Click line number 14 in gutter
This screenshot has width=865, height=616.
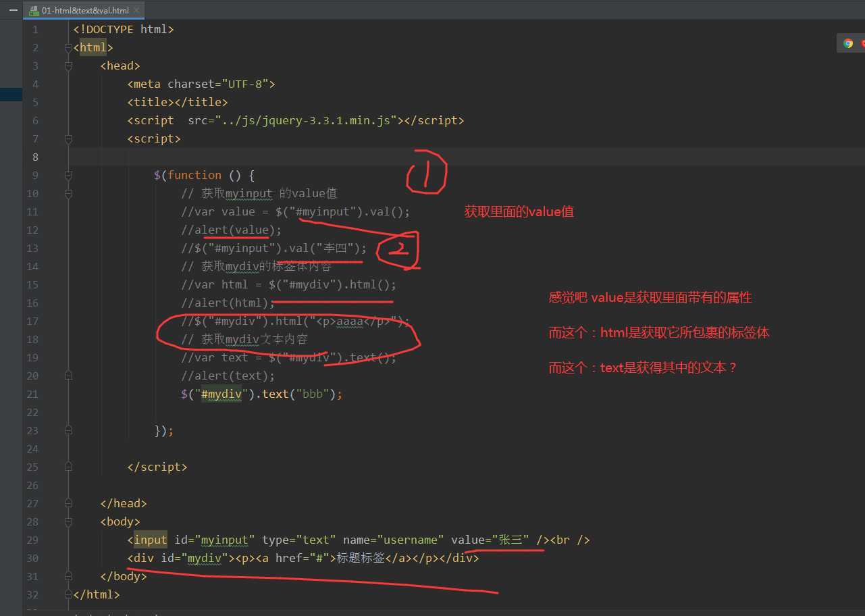[x=32, y=267]
